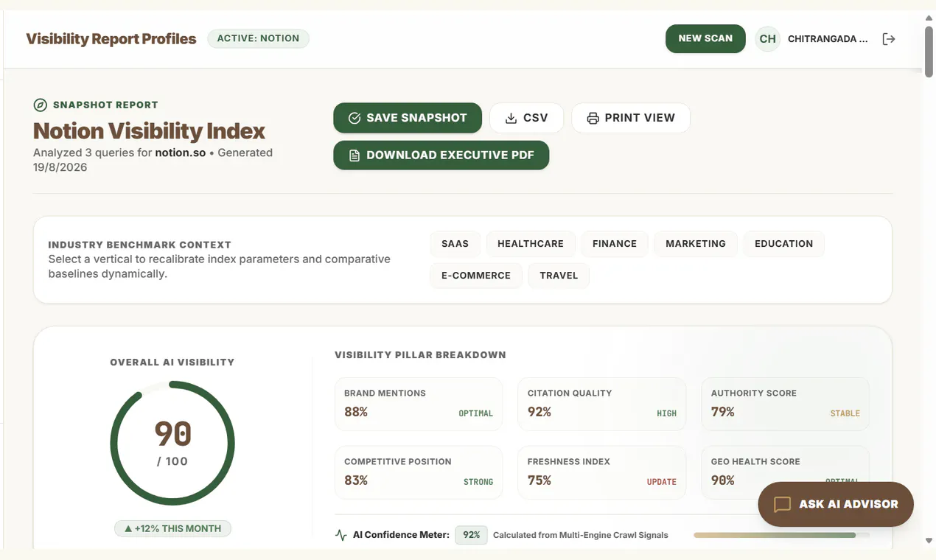This screenshot has width=936, height=560.
Task: Open the Print View
Action: tap(631, 118)
